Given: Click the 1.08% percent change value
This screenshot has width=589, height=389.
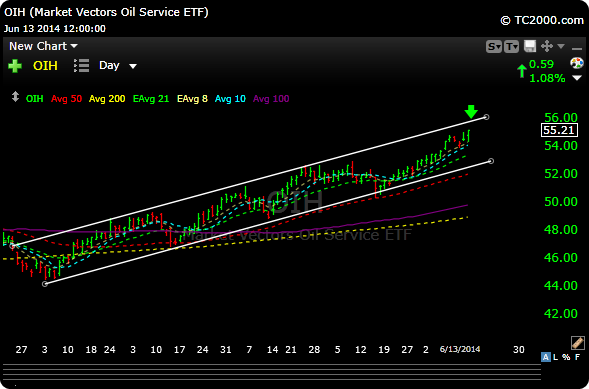Looking at the screenshot, I should [x=547, y=78].
